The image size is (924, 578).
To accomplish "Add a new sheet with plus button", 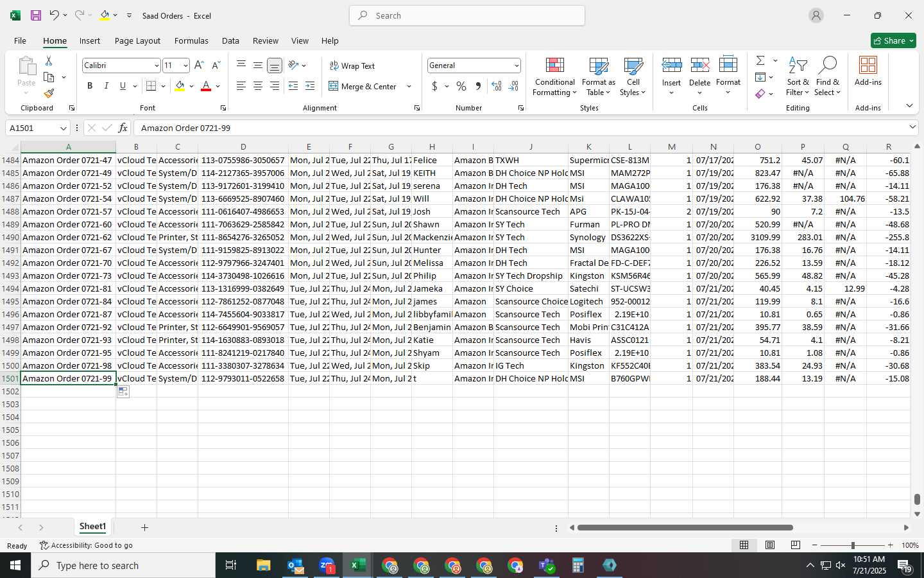I will pyautogui.click(x=144, y=527).
